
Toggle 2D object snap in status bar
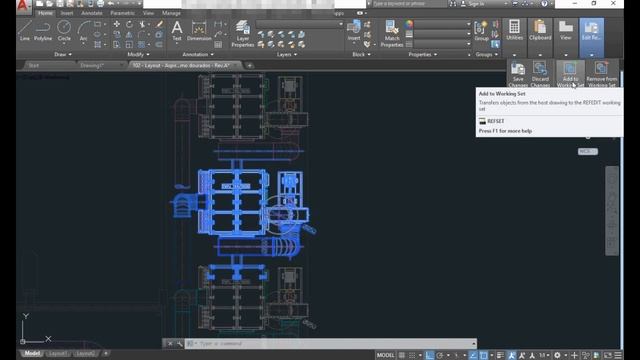coord(484,356)
